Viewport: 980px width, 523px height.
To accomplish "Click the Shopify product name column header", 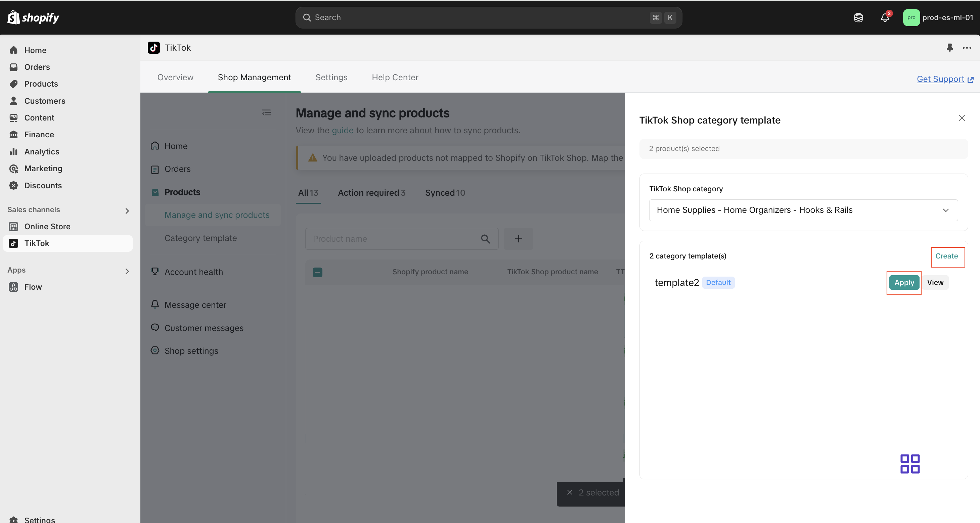I will (430, 272).
